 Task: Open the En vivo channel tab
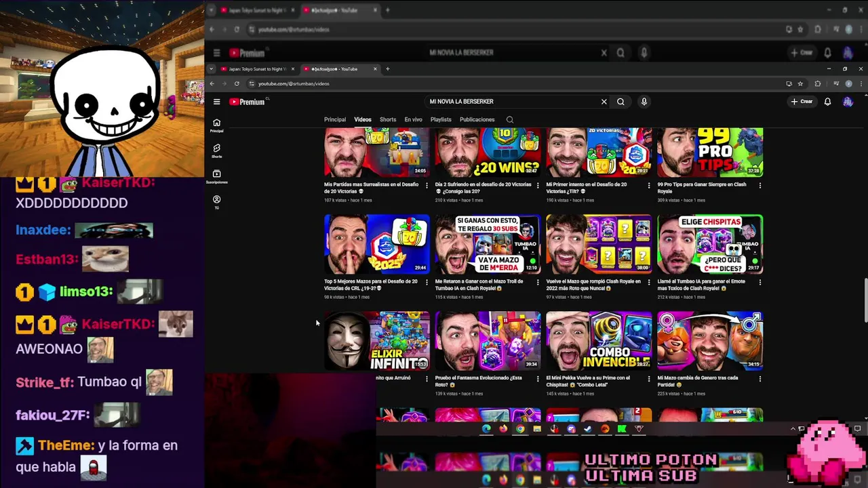tap(413, 119)
